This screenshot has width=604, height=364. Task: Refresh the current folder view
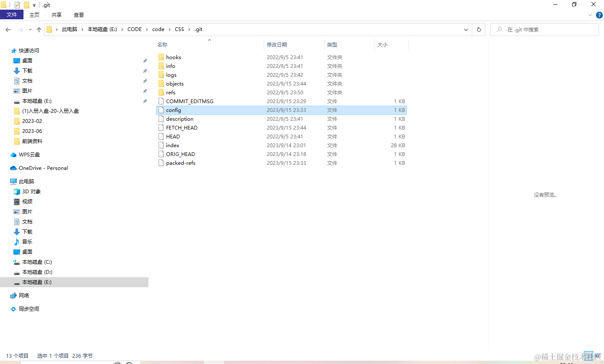click(x=479, y=29)
